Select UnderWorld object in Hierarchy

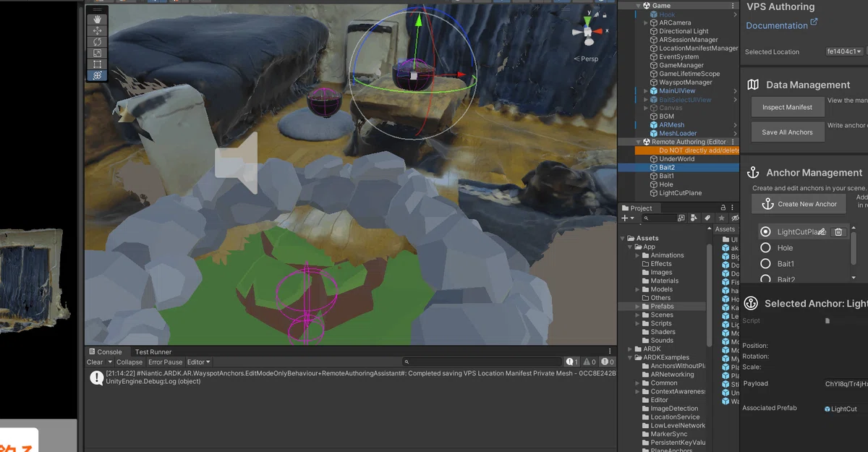point(676,159)
